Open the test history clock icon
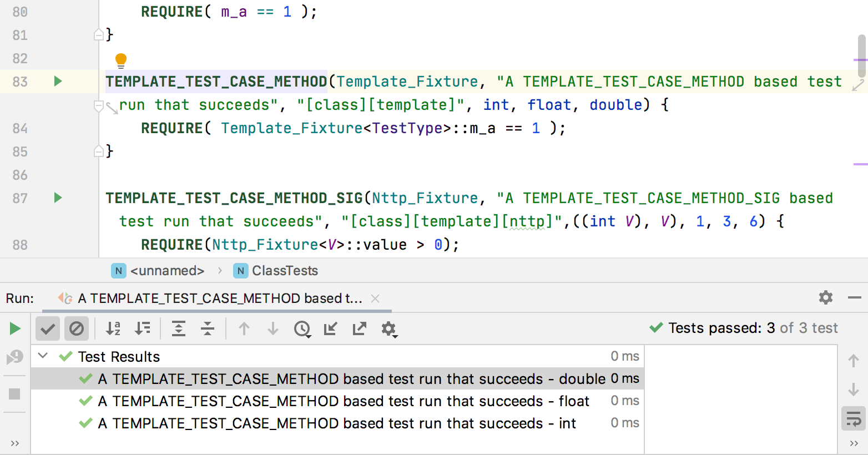 [302, 328]
